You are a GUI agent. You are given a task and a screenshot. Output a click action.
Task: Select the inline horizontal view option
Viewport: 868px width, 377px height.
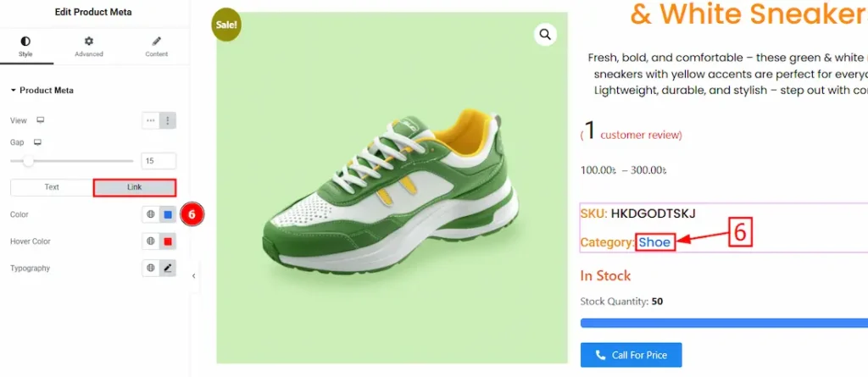pyautogui.click(x=151, y=121)
